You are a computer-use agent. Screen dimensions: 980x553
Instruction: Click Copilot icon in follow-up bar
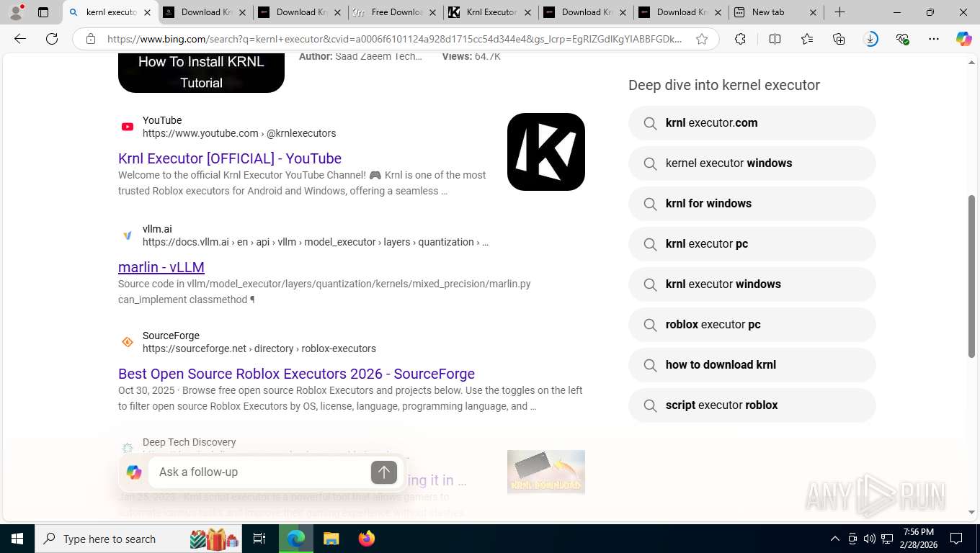coord(134,472)
